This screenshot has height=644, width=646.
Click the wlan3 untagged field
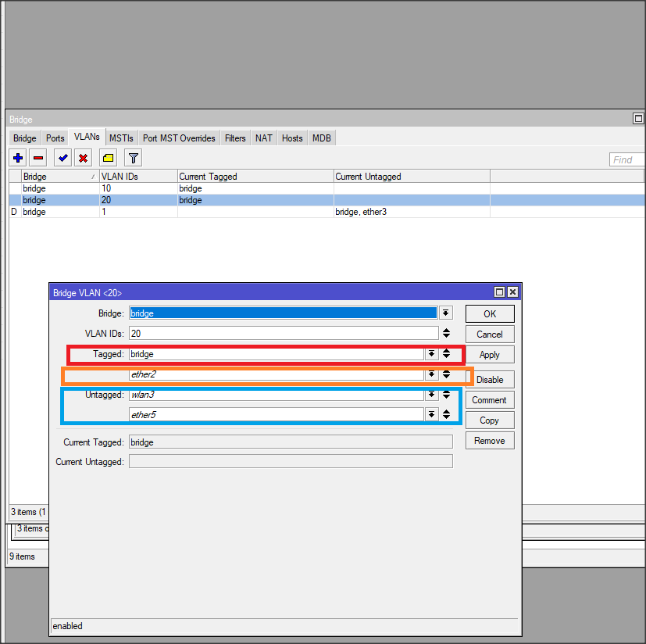[277, 395]
